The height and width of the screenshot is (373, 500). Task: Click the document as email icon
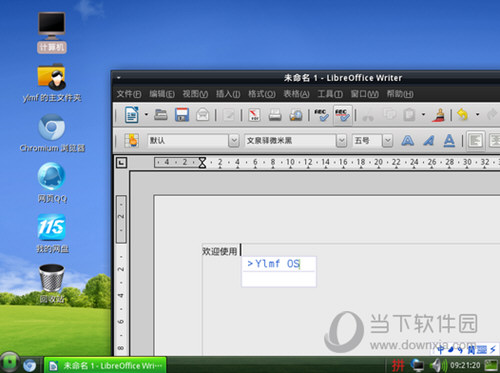(203, 115)
